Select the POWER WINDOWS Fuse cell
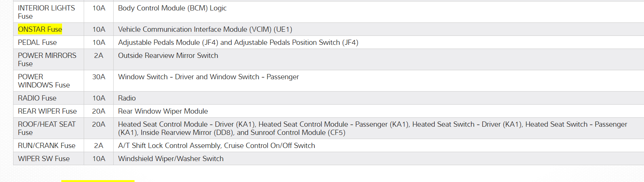 click(44, 81)
